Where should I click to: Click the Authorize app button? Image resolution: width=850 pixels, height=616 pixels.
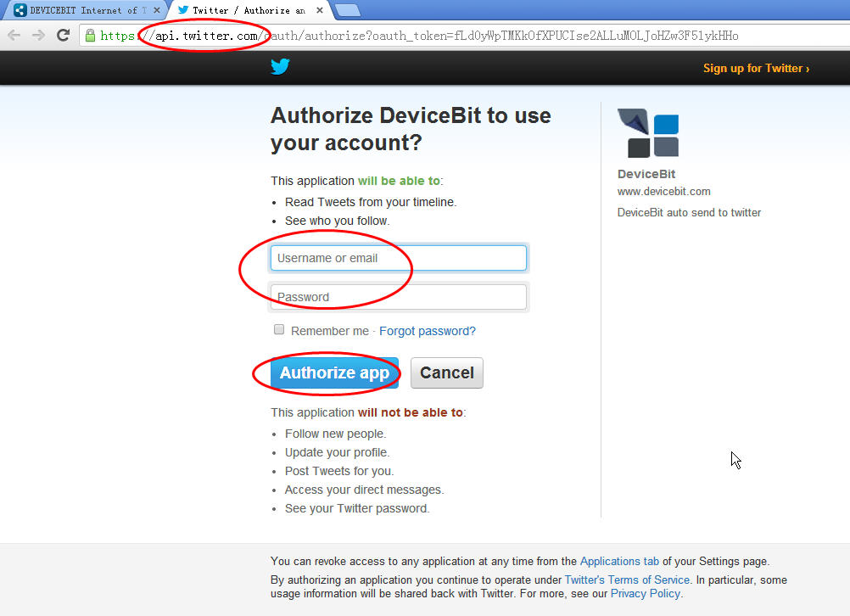click(334, 373)
